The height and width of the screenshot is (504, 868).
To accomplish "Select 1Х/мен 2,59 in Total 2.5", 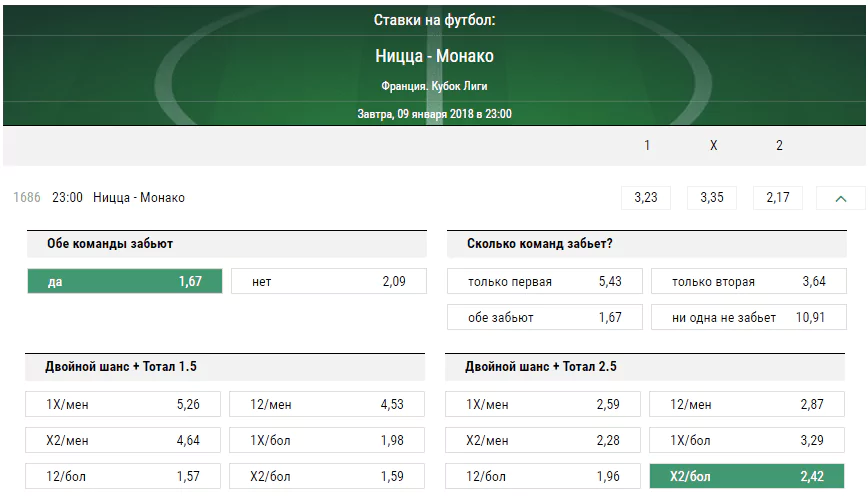I will (x=543, y=404).
